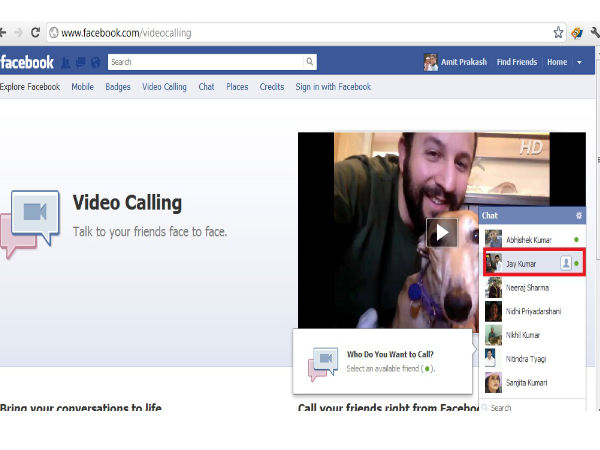Open Sign in with Facebook tab
This screenshot has height=450, width=600.
[333, 87]
